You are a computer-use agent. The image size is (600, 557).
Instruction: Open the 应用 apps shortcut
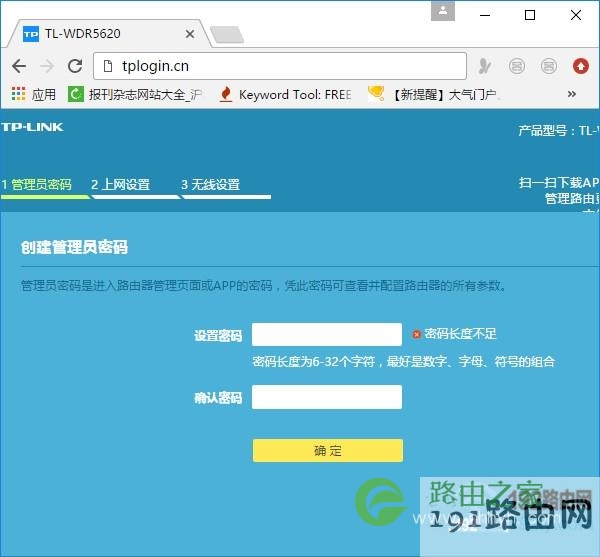coord(33,94)
